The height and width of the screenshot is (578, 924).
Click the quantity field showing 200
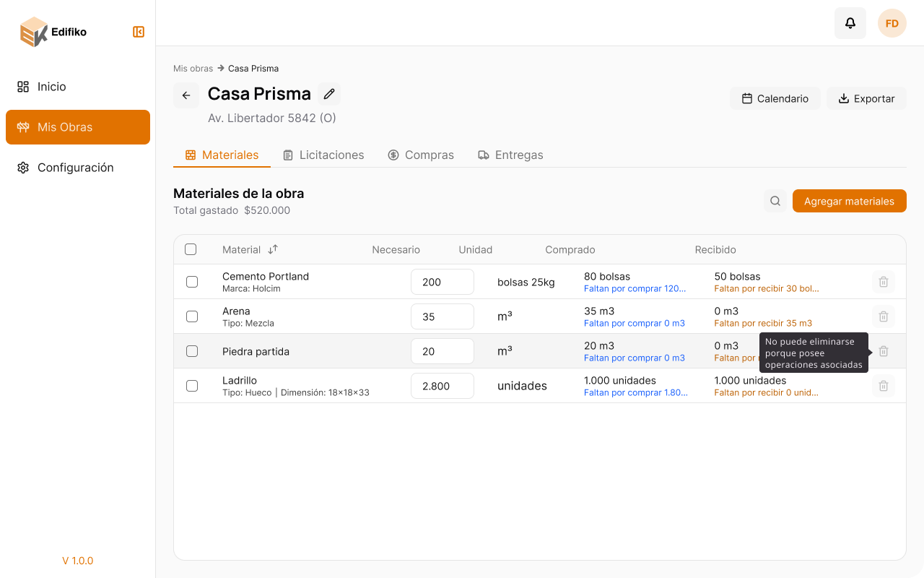point(443,282)
